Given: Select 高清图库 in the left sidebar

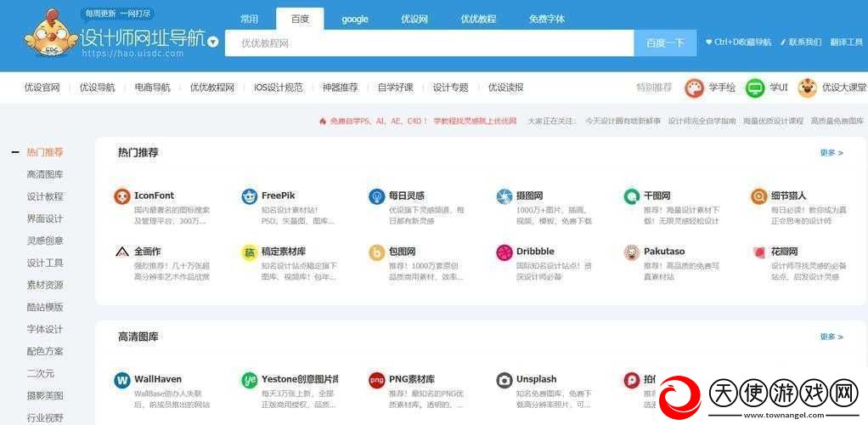Looking at the screenshot, I should coord(45,174).
